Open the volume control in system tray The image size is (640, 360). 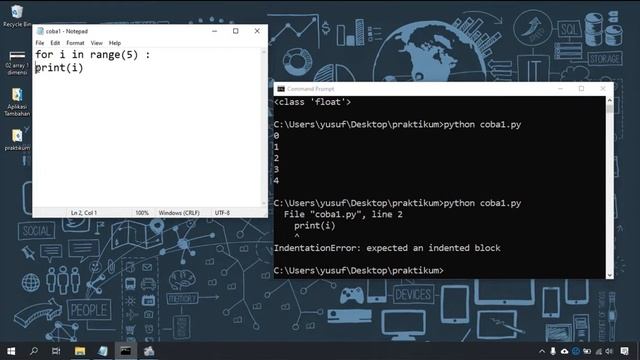pos(609,351)
